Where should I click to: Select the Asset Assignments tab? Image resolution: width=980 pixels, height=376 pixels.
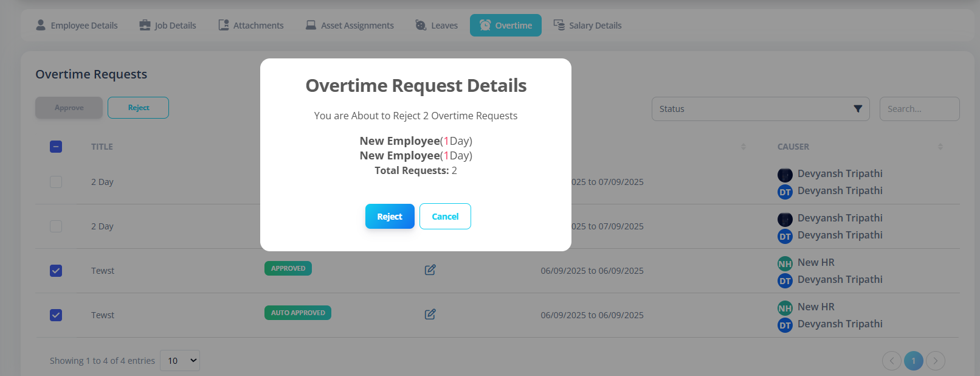350,26
